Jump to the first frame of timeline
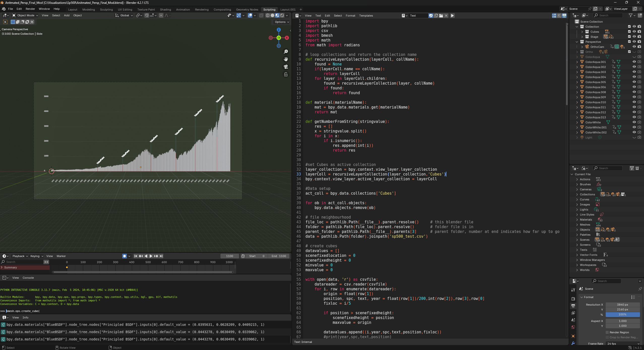 [136, 256]
